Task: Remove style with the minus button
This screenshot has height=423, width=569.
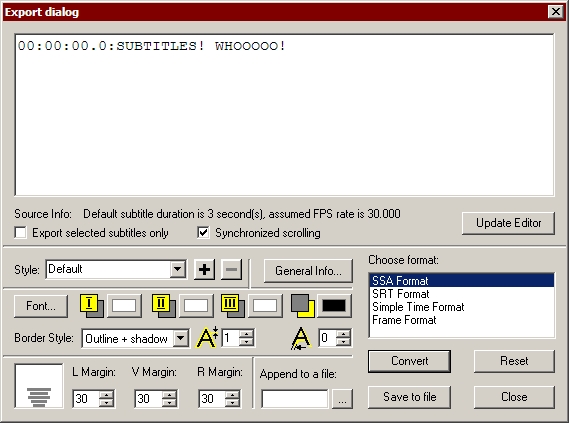Action: click(232, 270)
